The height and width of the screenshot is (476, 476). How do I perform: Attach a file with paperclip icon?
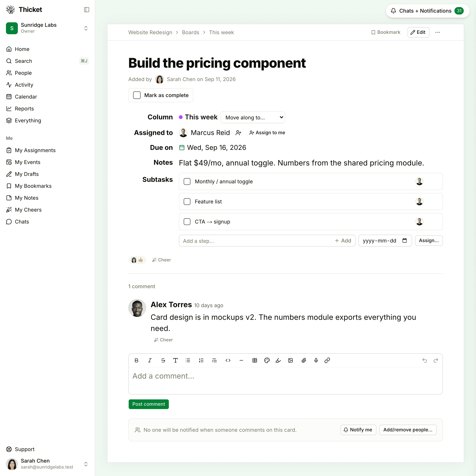click(304, 361)
